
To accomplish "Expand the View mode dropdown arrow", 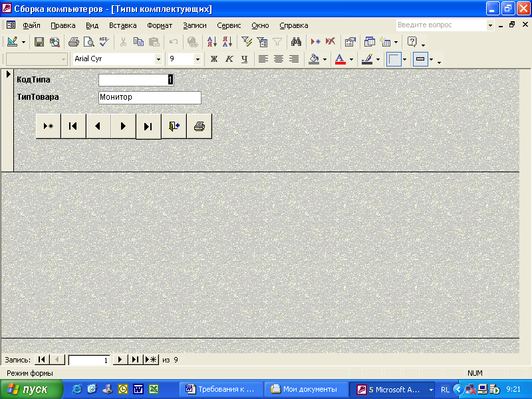I will [23, 43].
